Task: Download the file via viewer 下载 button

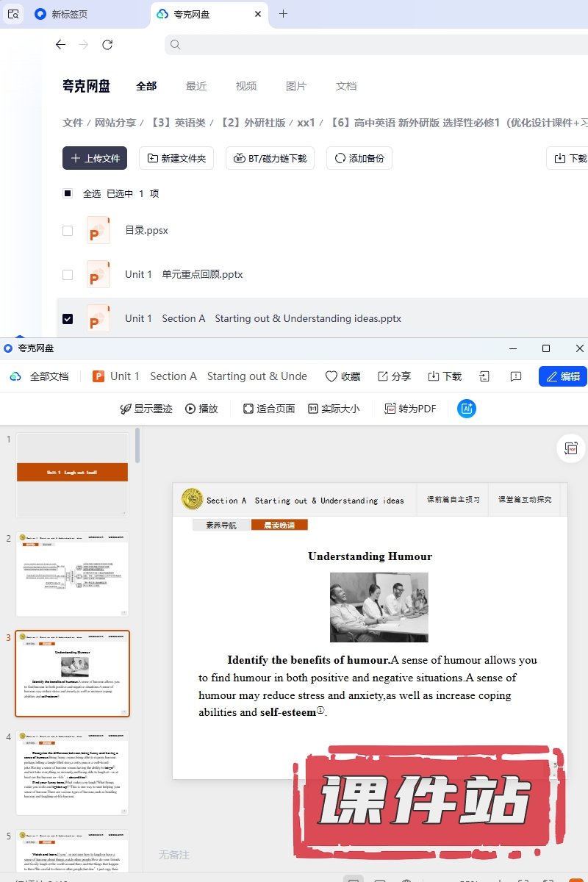Action: [x=445, y=376]
